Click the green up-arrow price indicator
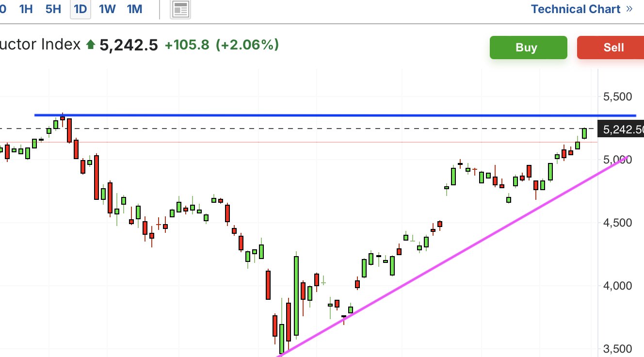 (x=90, y=45)
